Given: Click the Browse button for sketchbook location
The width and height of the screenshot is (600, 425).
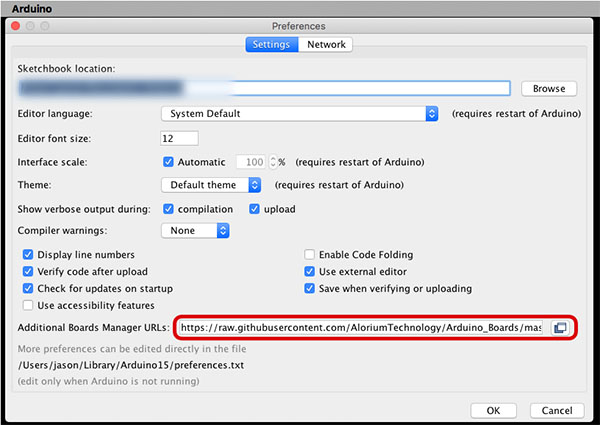Looking at the screenshot, I should point(549,89).
